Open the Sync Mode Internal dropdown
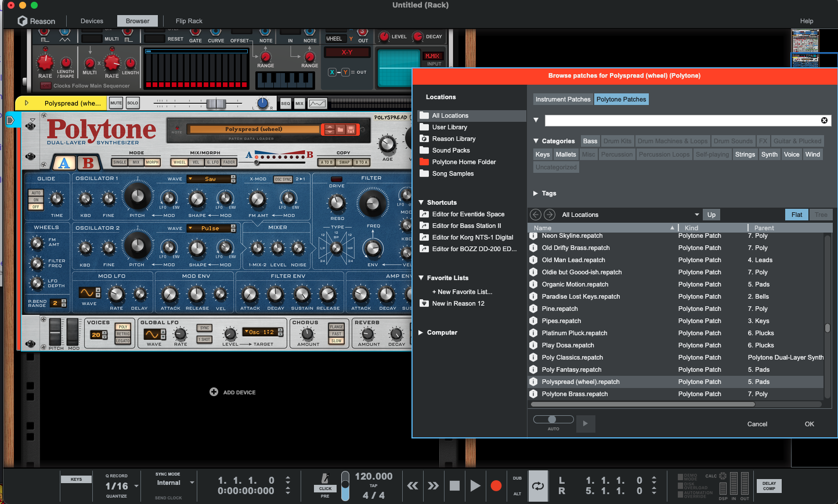Screen dimensions: 838x504 [x=192, y=483]
